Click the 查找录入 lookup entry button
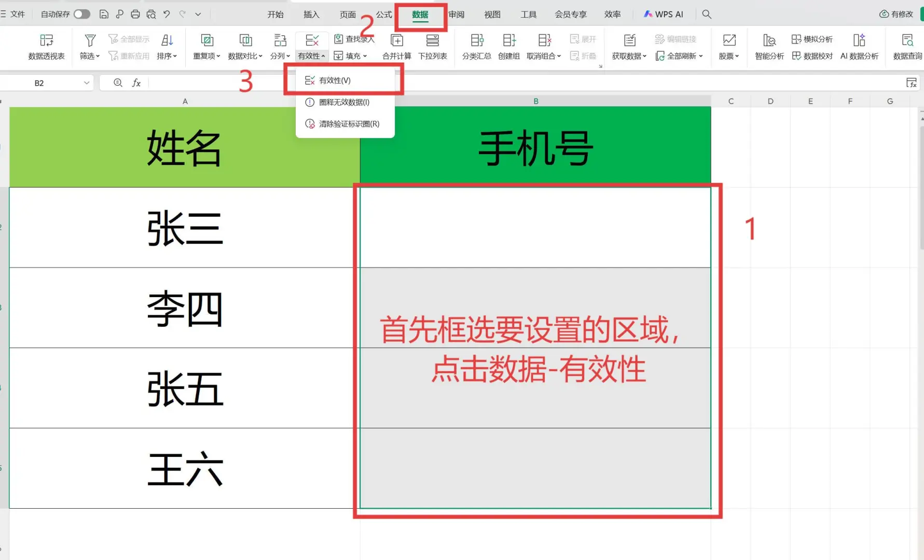This screenshot has height=560, width=924. pos(354,39)
